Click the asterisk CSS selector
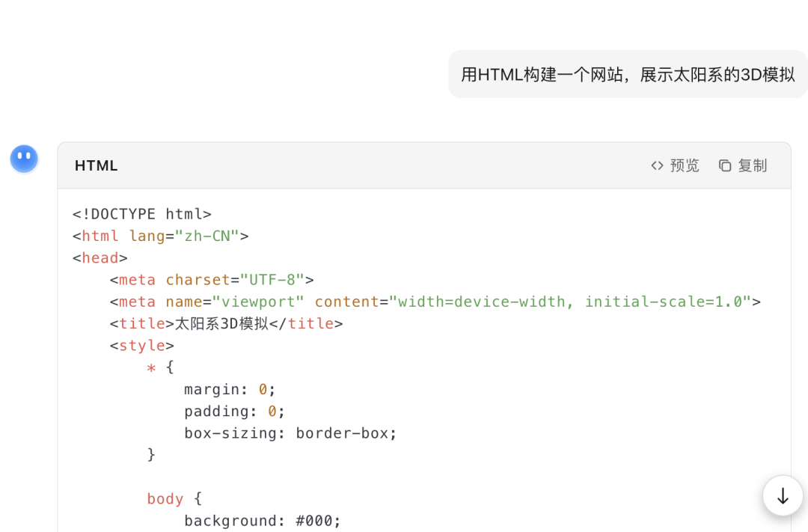The height and width of the screenshot is (532, 808). [151, 367]
